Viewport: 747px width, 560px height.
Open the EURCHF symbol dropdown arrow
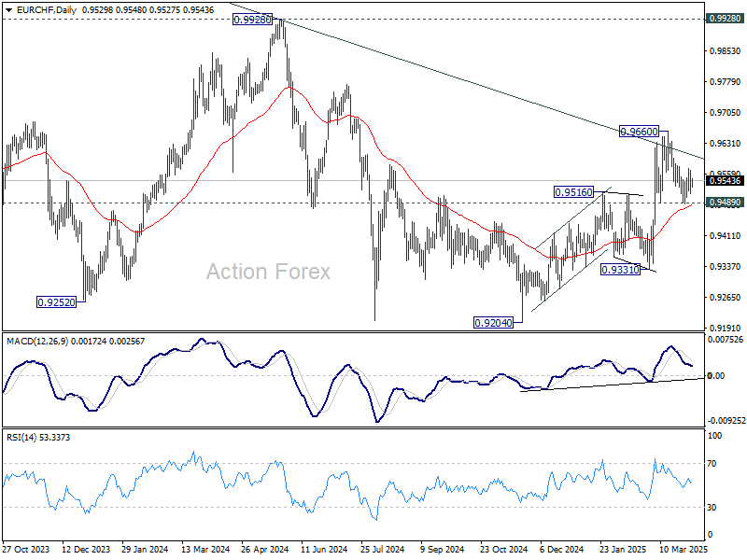click(9, 9)
